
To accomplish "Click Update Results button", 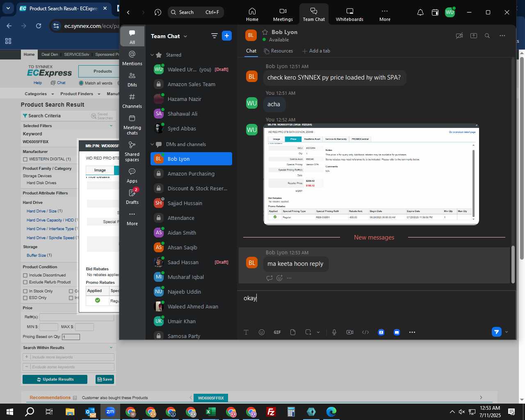I will pyautogui.click(x=55, y=379).
